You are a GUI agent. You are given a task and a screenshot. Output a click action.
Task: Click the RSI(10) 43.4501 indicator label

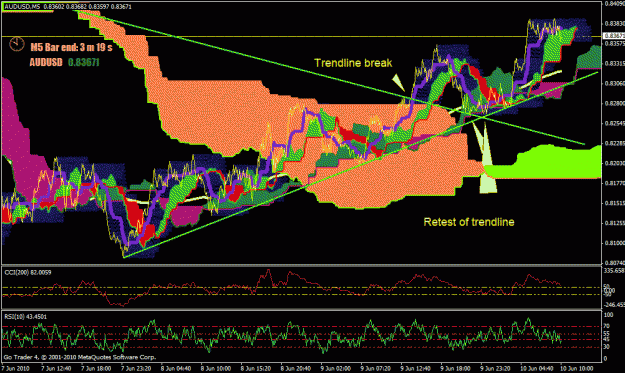click(x=26, y=317)
